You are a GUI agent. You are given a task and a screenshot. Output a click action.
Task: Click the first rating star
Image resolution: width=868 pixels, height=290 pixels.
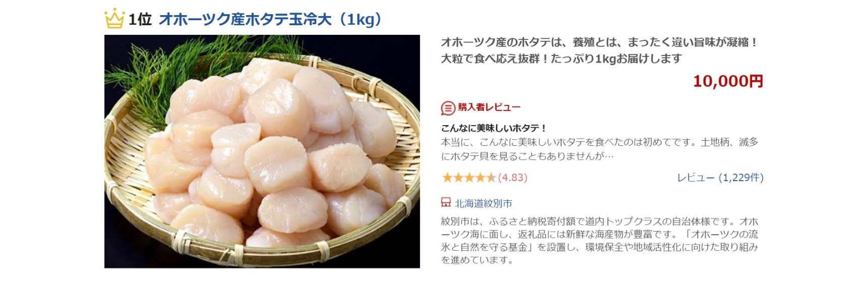(447, 178)
